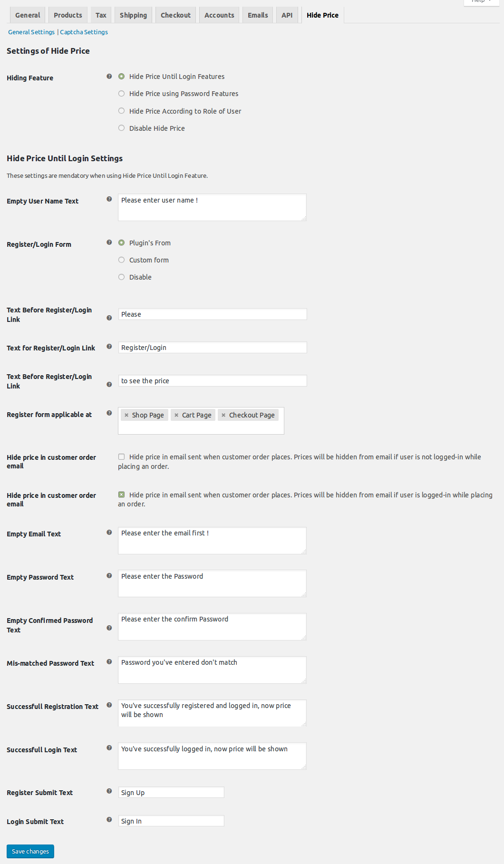Click help icon for Successfull Login Text
The height and width of the screenshot is (864, 504).
(109, 748)
